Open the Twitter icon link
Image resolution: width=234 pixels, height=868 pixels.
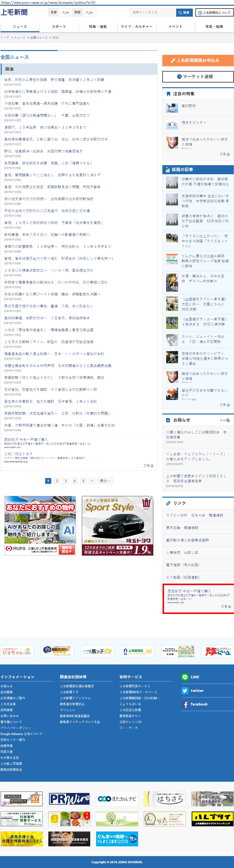coord(184,690)
